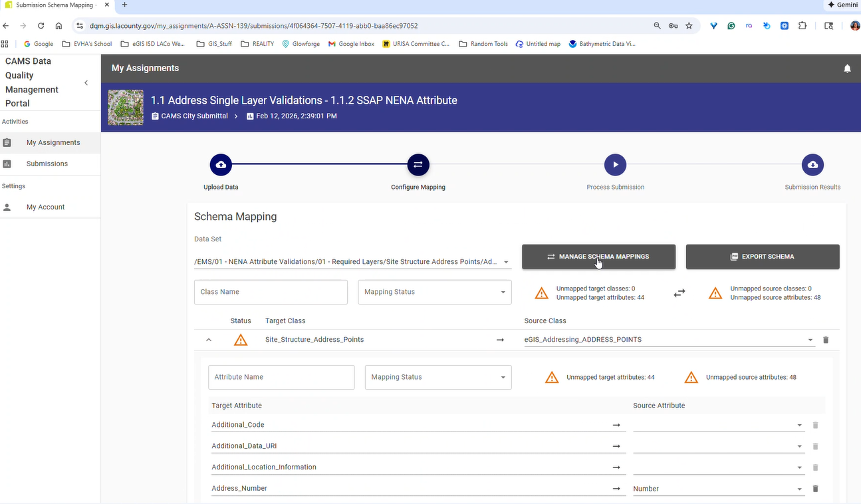
Task: Click the Configure Mapping step icon
Action: [418, 165]
